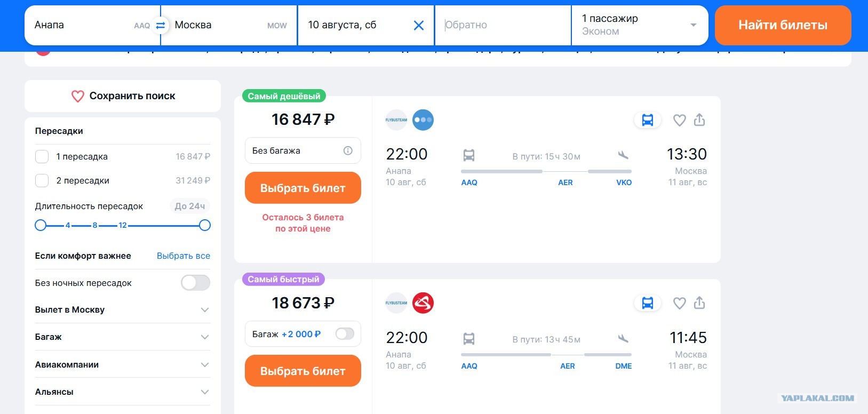Enable Без ночных пересадок switch

coord(195,283)
